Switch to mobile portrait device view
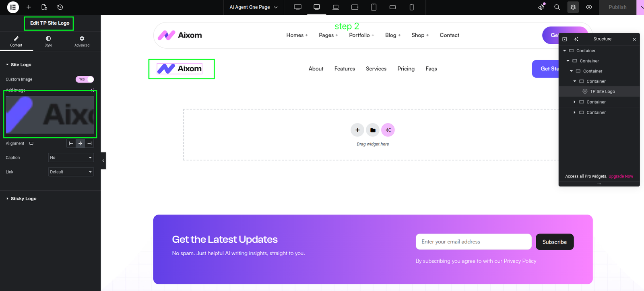This screenshot has width=644, height=291. click(411, 7)
